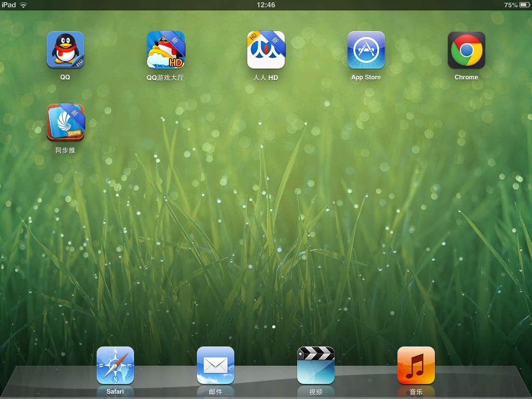Tap the 12:46 clock in status bar
532x399 pixels.
point(266,5)
